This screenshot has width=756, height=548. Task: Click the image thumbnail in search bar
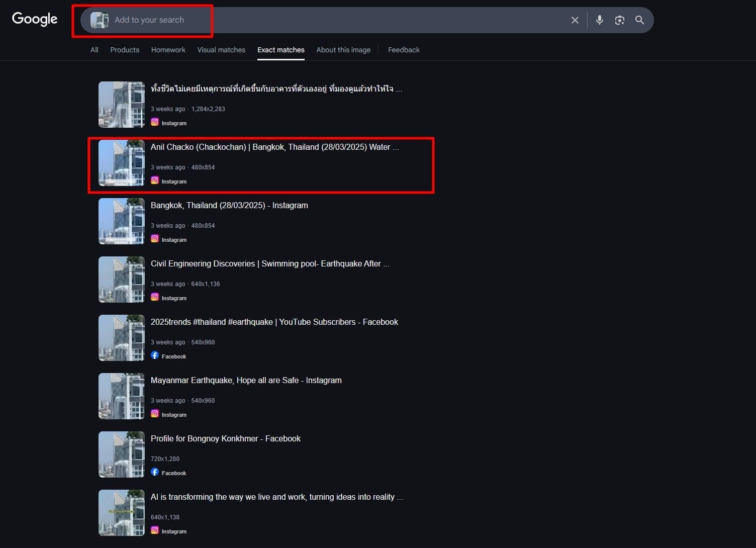point(99,20)
